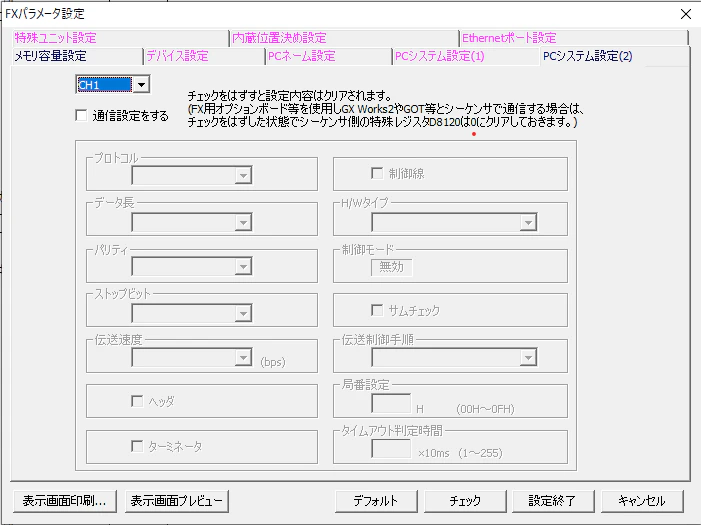
Task: Click the 表示画面プレビュー button
Action: pos(177,501)
